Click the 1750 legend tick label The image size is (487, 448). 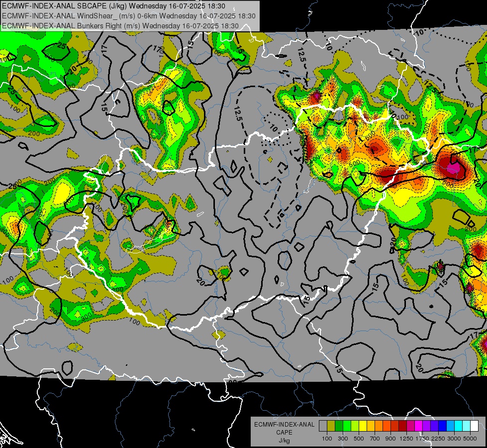[x=422, y=439]
